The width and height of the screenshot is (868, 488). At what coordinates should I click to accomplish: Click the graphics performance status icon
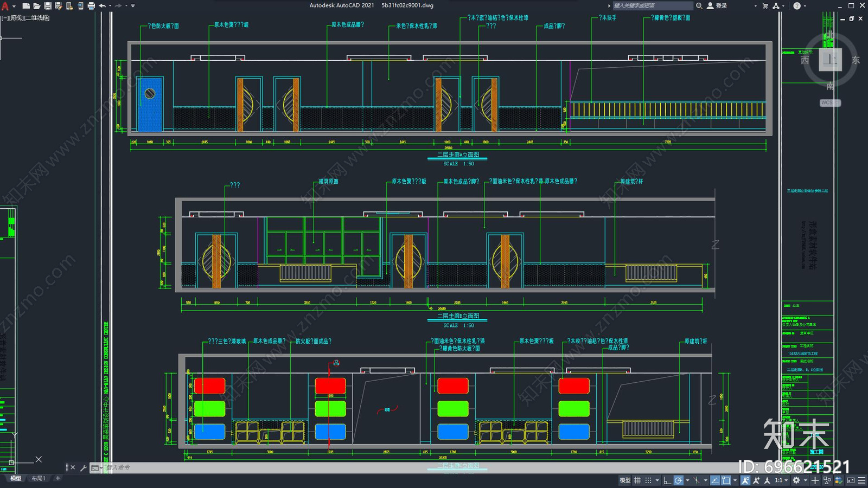[839, 480]
